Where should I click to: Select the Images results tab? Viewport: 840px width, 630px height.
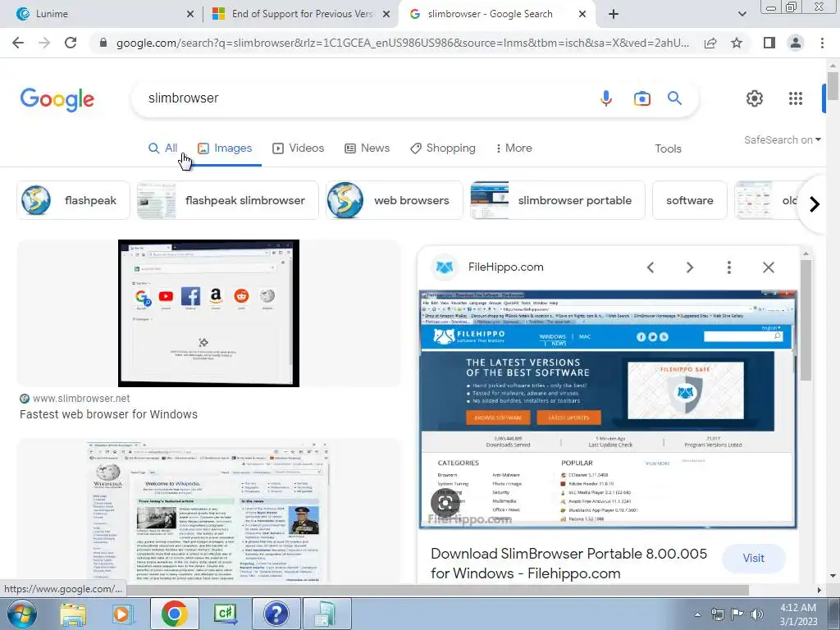pos(225,148)
